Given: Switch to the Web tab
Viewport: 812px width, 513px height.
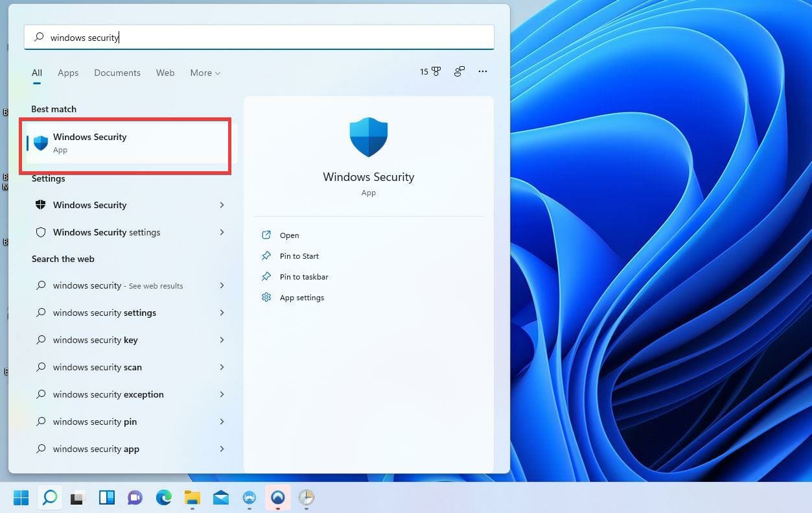Looking at the screenshot, I should coord(165,73).
